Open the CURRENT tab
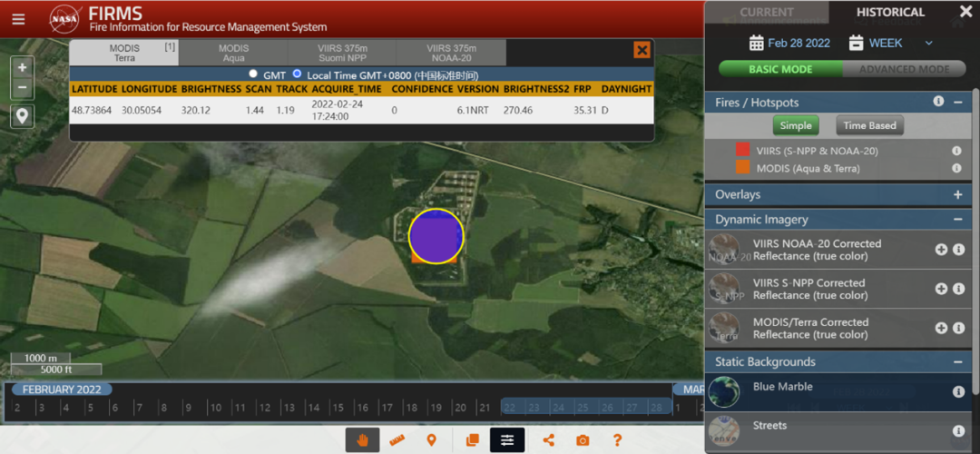Screen dimensions: 980x454 [767, 13]
